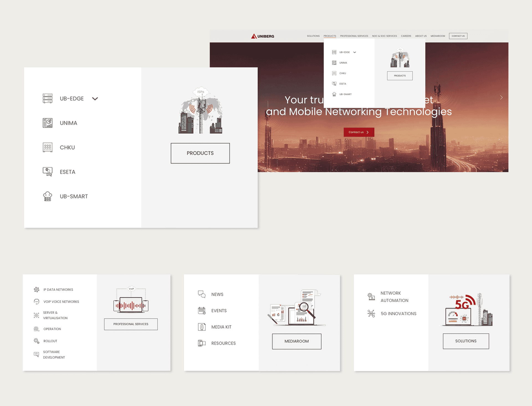
Task: Click the MEDIAROOM outlined button
Action: click(x=296, y=341)
